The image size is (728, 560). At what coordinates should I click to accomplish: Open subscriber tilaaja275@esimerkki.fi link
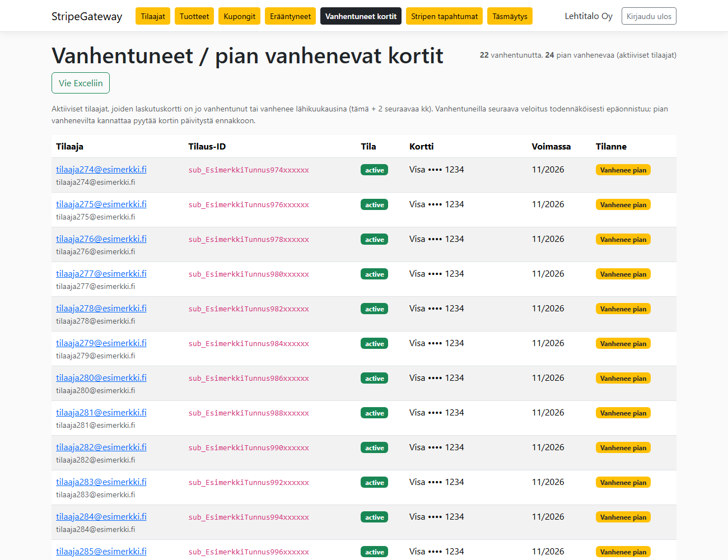(x=101, y=204)
